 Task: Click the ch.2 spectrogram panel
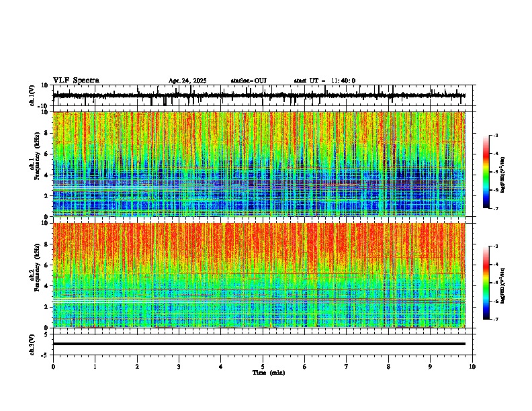(x=259, y=275)
